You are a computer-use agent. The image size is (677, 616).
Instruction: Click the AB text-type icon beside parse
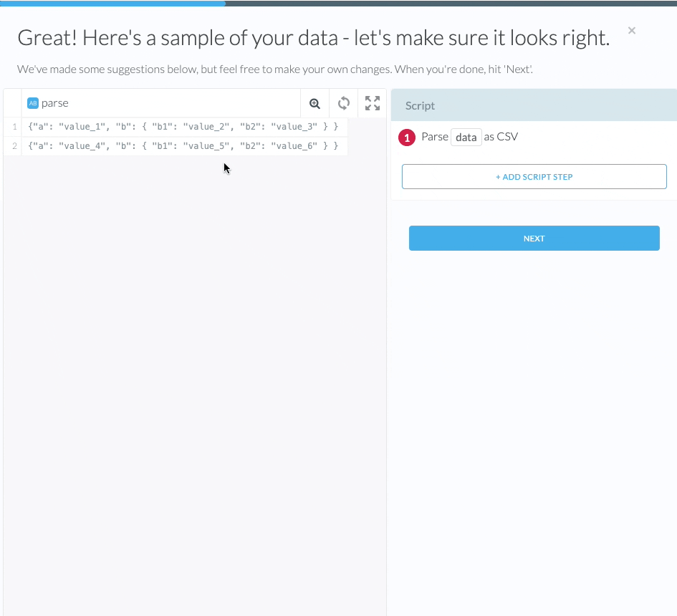(x=32, y=103)
